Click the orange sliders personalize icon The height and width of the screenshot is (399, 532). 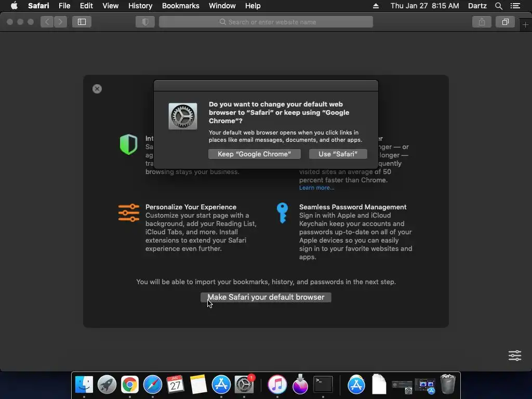(x=129, y=212)
